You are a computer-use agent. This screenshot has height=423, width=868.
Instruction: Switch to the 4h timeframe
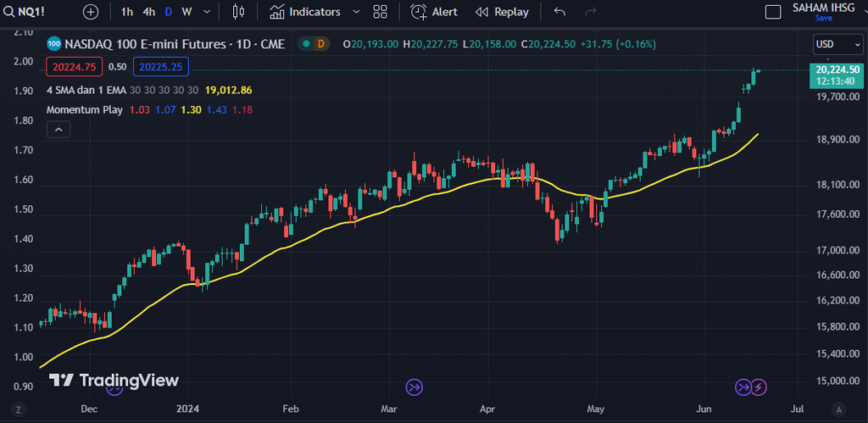coord(148,12)
